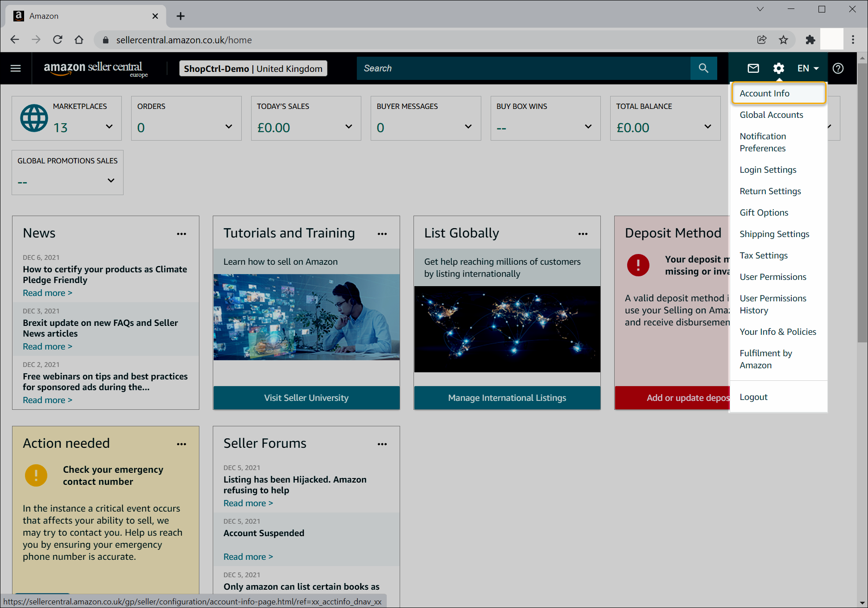Click the Tutorials and Training image
The width and height of the screenshot is (868, 608).
(x=306, y=317)
